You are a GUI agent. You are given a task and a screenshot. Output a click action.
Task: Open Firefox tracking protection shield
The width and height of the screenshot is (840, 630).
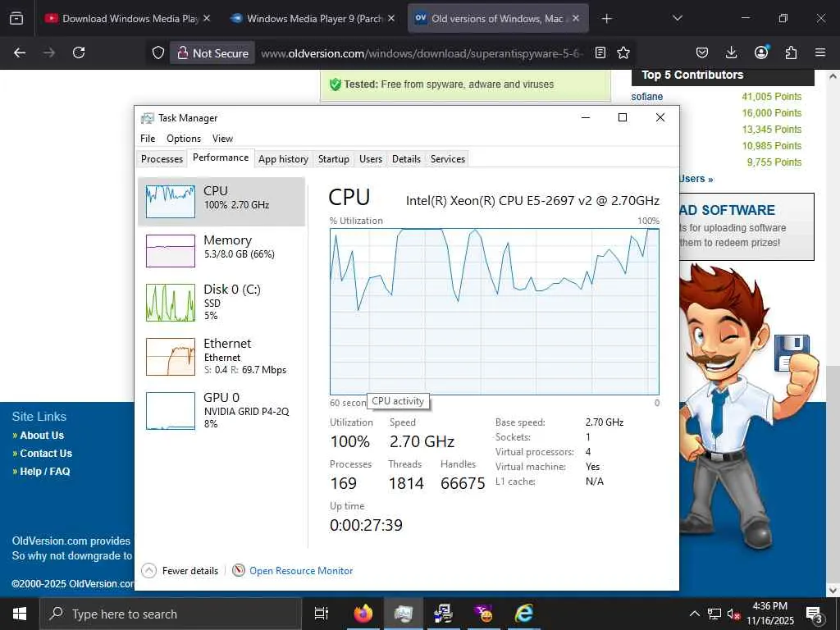coord(158,52)
